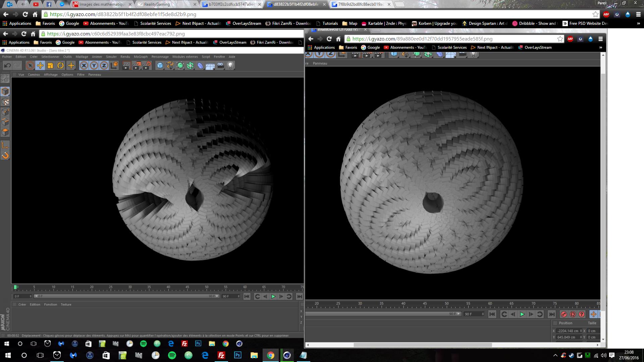
Task: Open the MoGraph menu in Cinema 4D
Action: coord(141,57)
